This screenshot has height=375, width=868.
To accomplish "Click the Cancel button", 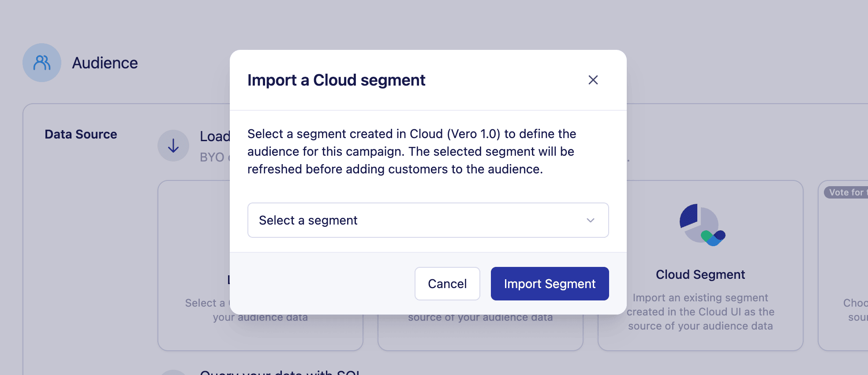I will (447, 284).
